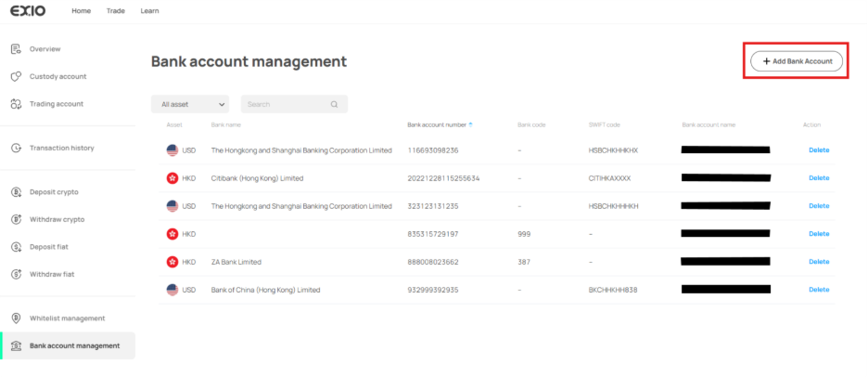Click the Transaction history icon

tap(16, 148)
